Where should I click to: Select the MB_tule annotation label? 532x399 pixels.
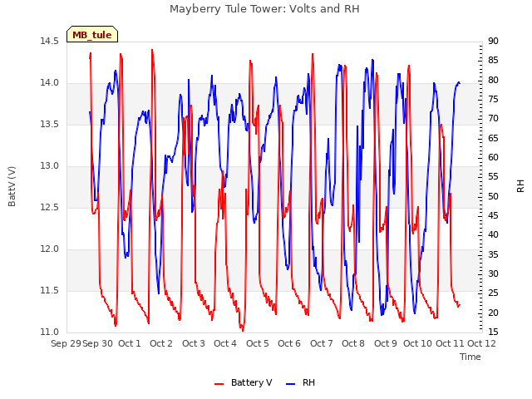[x=92, y=35]
